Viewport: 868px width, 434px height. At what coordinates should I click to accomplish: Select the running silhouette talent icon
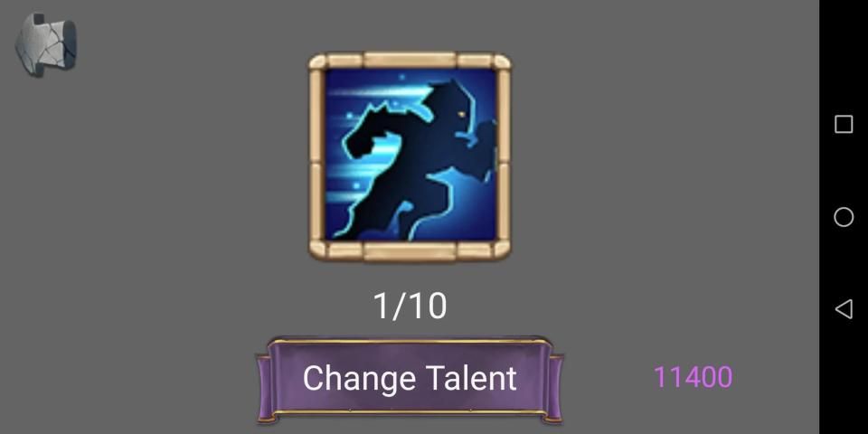(x=410, y=156)
